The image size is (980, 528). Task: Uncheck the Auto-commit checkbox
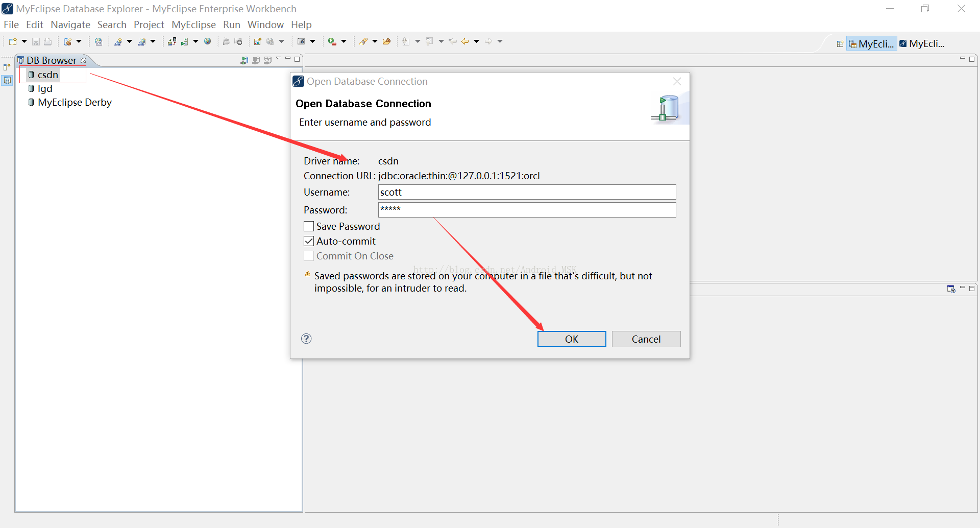(309, 241)
